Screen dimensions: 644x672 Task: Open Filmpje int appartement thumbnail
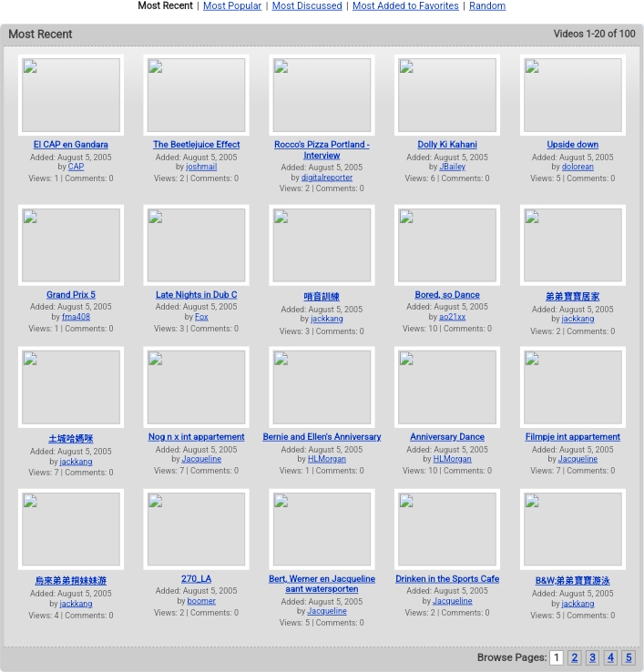point(573,387)
